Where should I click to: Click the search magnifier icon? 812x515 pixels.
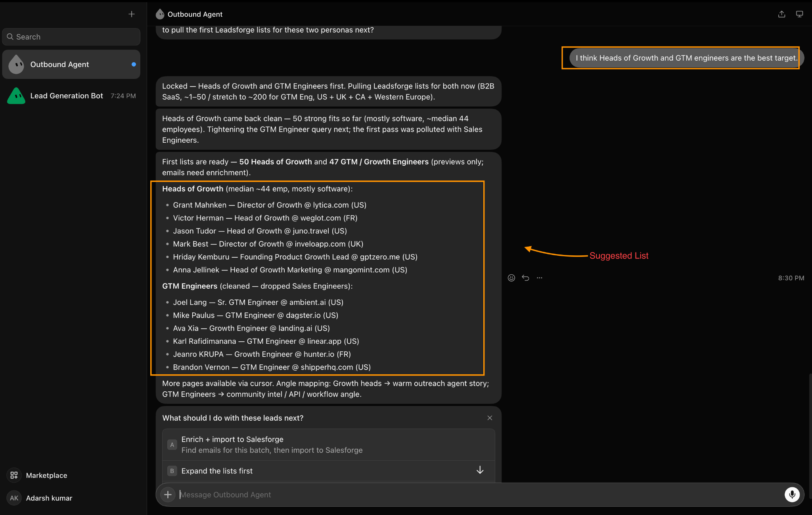click(x=10, y=37)
